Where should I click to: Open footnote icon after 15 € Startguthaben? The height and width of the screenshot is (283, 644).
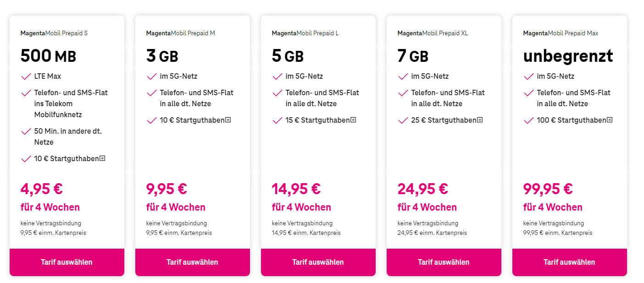click(354, 120)
